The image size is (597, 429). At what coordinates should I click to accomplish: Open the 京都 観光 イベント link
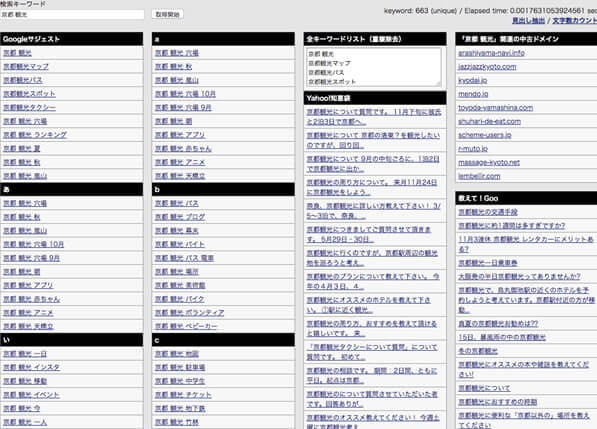click(x=31, y=395)
